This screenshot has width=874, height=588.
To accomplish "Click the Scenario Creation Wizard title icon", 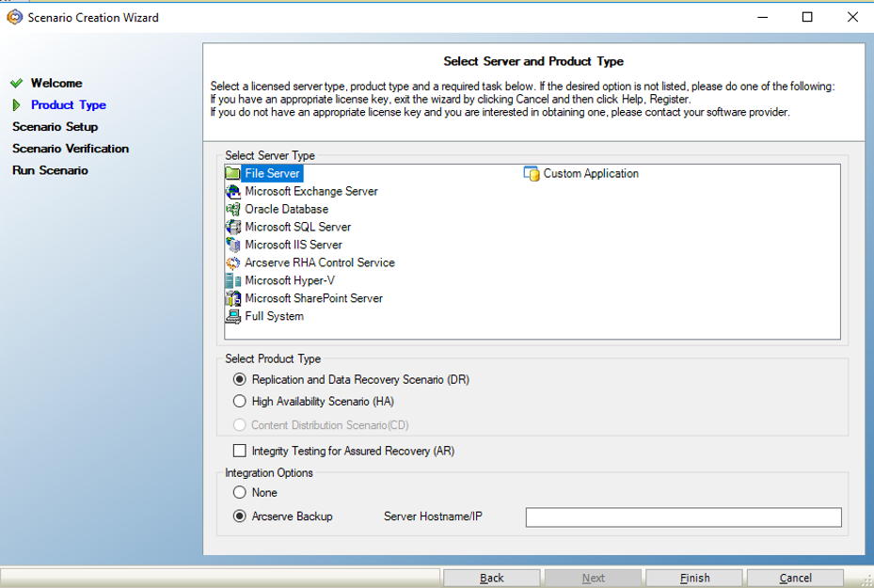I will [x=14, y=17].
